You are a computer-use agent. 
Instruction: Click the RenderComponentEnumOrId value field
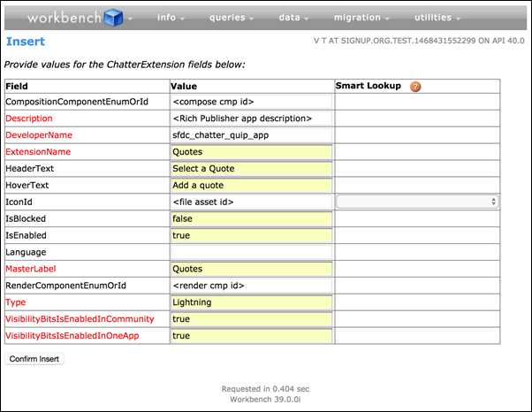pos(252,286)
